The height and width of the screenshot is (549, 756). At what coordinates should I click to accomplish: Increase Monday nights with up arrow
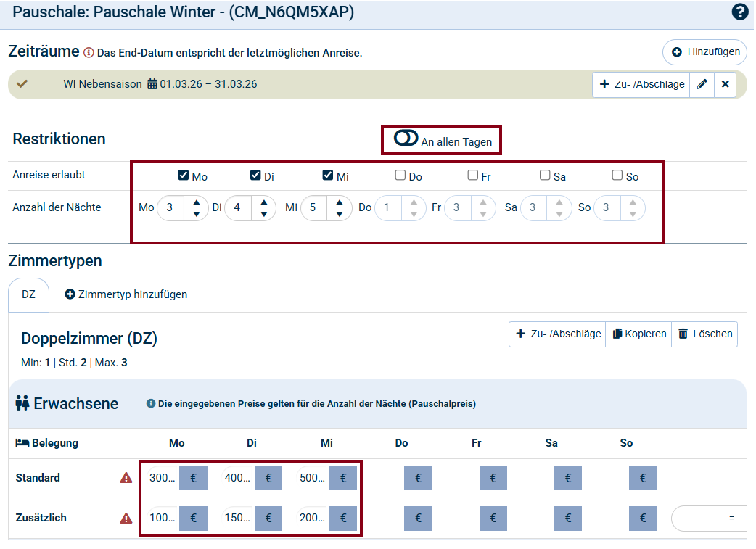(x=196, y=203)
